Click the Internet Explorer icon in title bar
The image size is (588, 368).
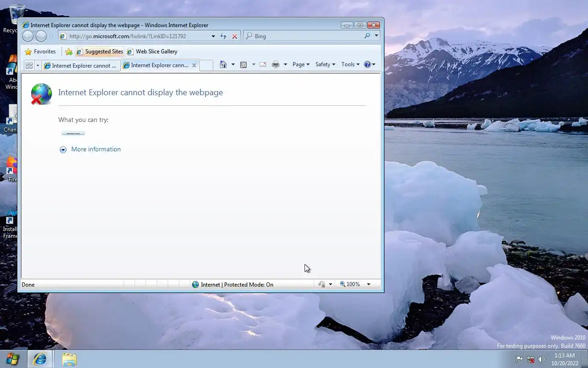(x=26, y=25)
